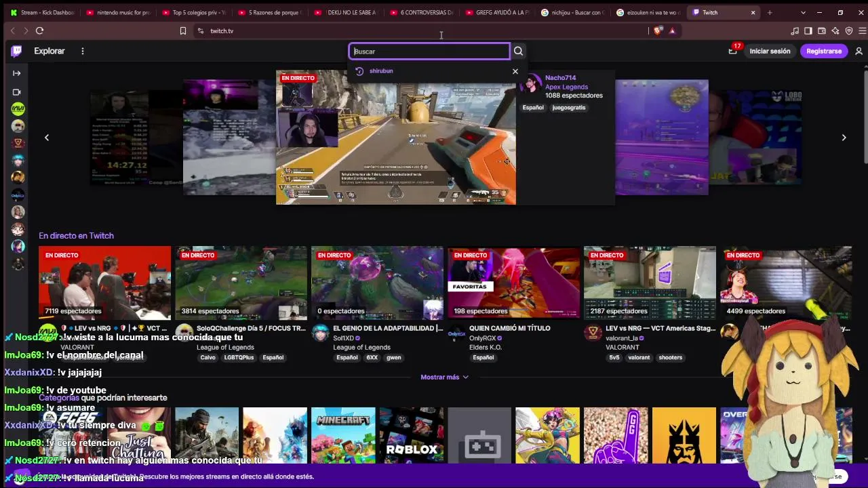The width and height of the screenshot is (868, 488).
Task: Click the Buscar search field
Action: [x=430, y=52]
